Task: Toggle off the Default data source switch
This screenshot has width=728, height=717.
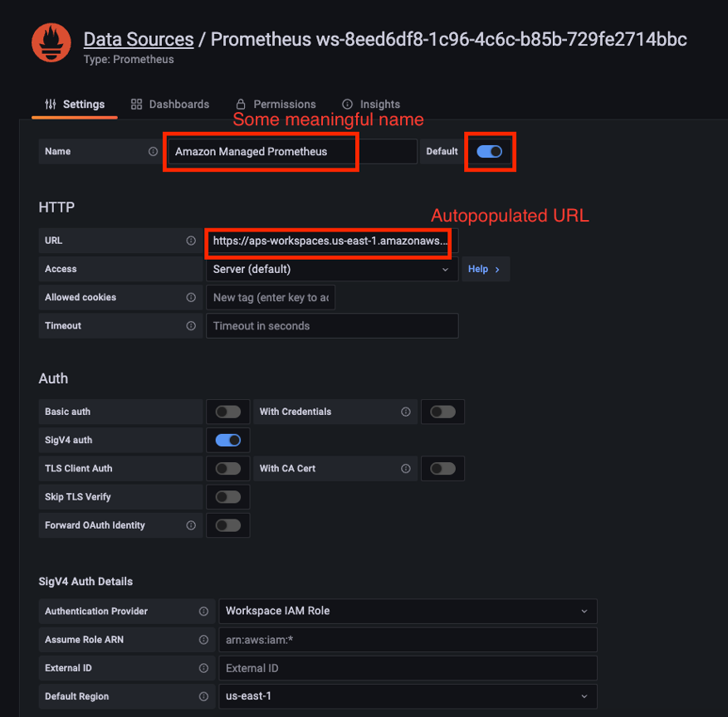Action: [x=490, y=151]
